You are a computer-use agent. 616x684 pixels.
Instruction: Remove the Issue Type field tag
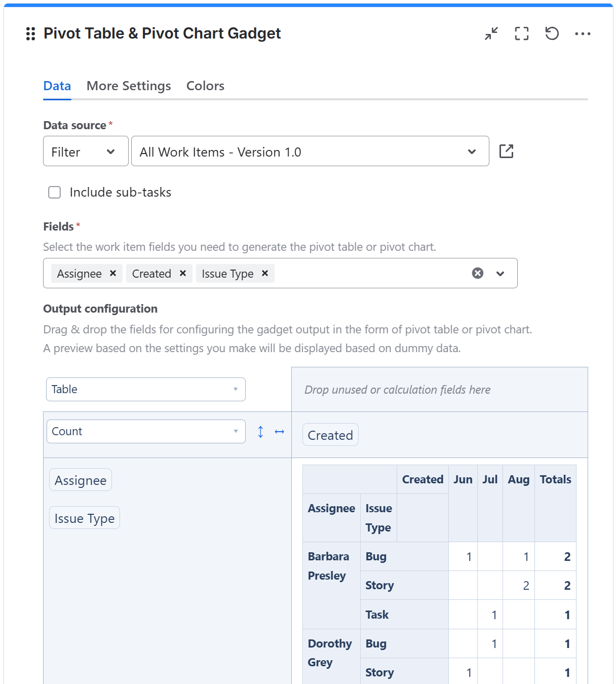[x=265, y=273]
